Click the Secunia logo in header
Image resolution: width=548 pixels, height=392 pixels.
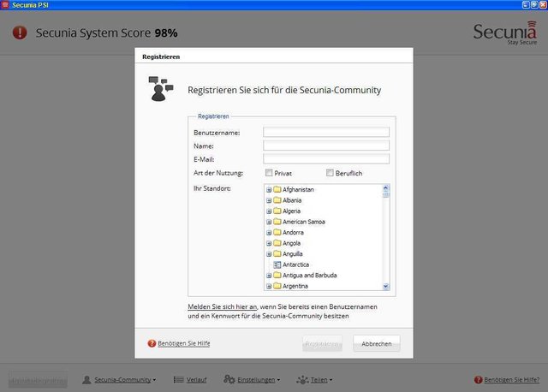pos(504,33)
